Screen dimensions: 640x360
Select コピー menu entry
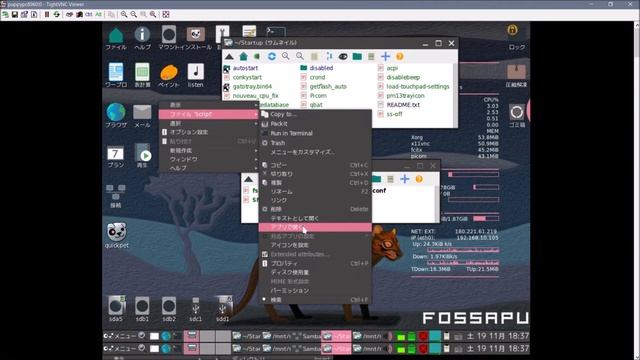tap(315, 165)
